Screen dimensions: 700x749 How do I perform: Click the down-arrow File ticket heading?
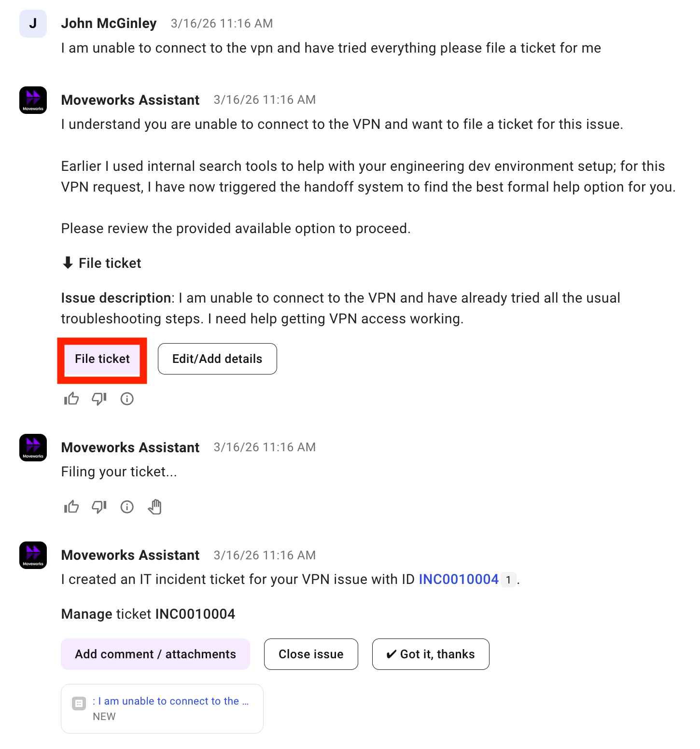pyautogui.click(x=102, y=263)
